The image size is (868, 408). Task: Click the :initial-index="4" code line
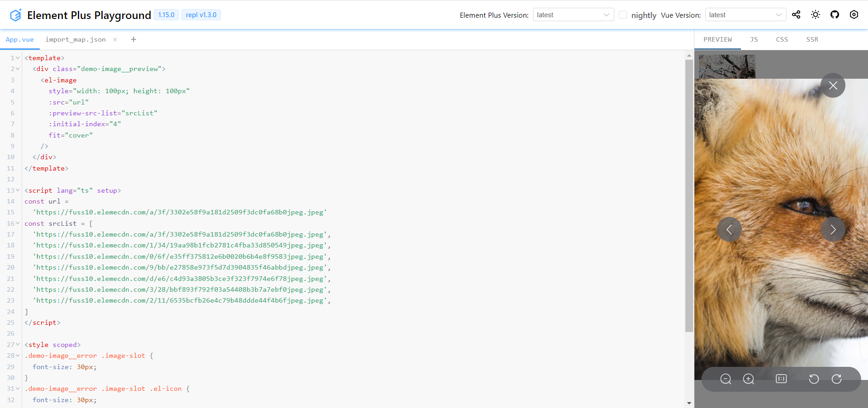coord(85,124)
